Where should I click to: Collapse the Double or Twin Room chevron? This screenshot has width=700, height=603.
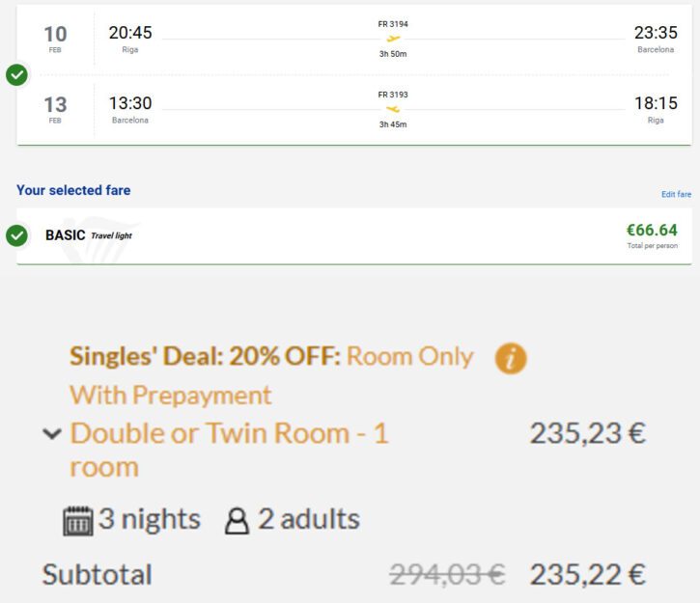52,433
